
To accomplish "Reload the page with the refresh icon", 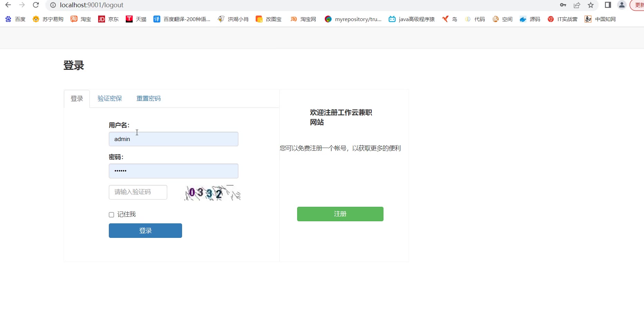I will pyautogui.click(x=36, y=5).
